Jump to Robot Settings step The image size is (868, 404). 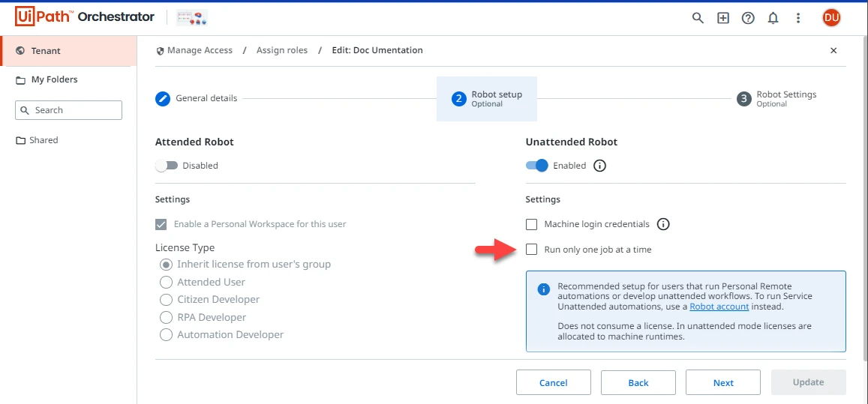(776, 98)
